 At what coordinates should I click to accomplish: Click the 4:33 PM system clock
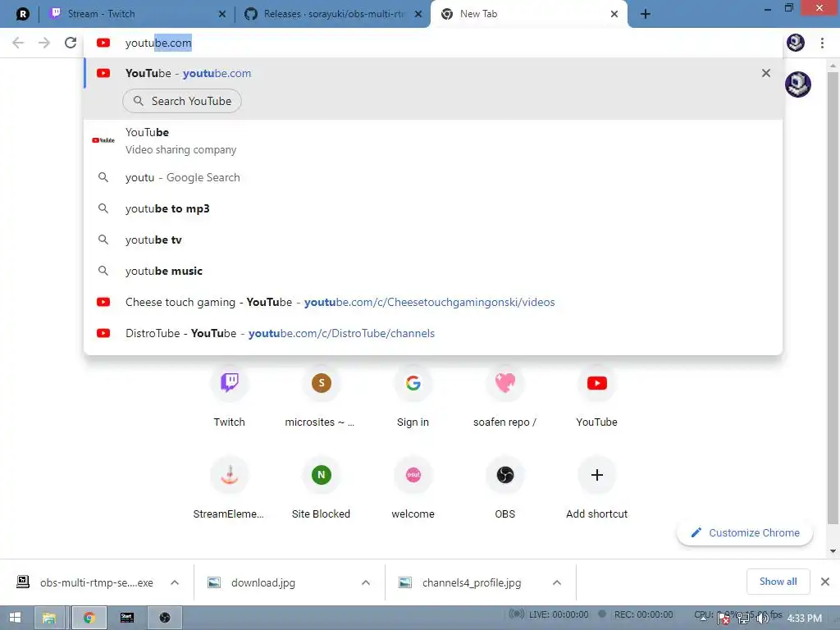tap(804, 619)
